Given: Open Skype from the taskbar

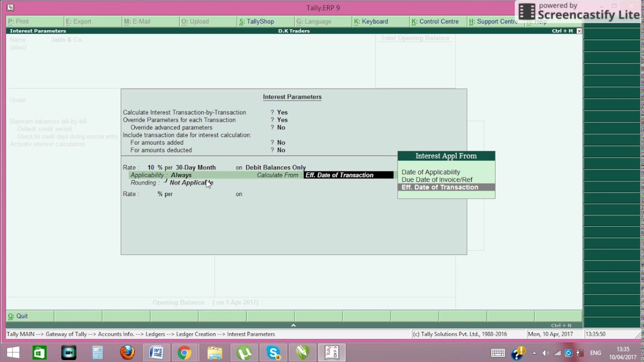Looking at the screenshot, I should 273,353.
